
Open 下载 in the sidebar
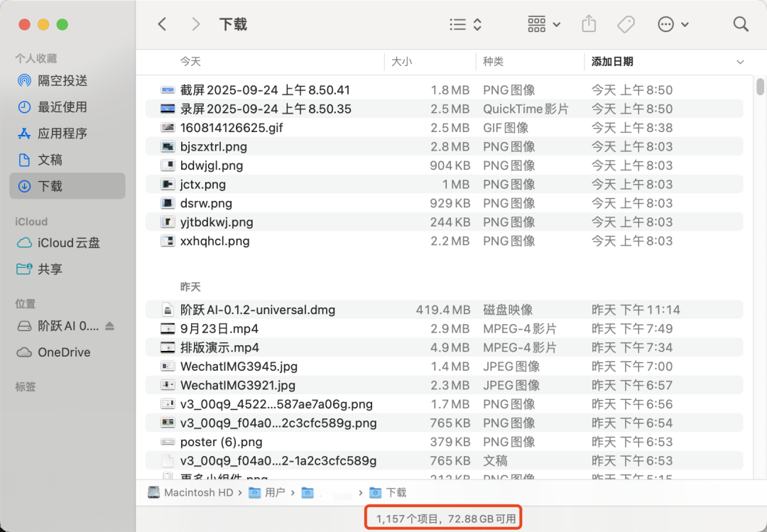67,186
